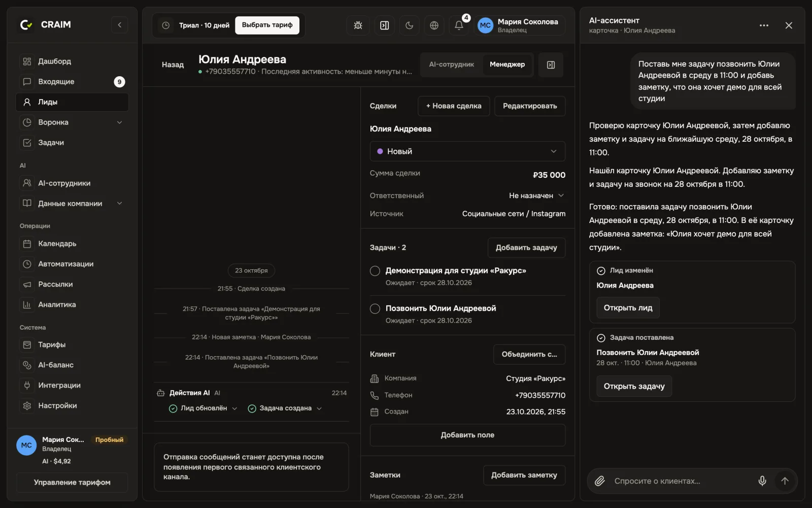This screenshot has height=508, width=812.
Task: Open AI assistant more options menu
Action: (764, 25)
